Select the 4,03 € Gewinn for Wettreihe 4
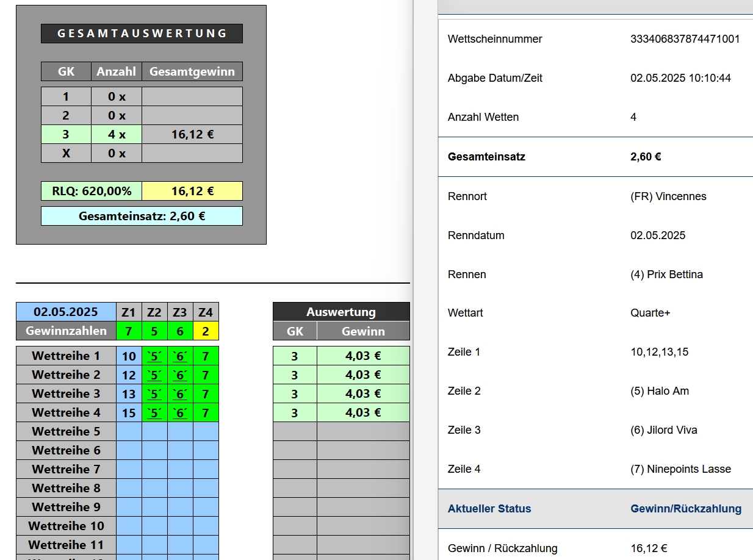 click(x=363, y=412)
